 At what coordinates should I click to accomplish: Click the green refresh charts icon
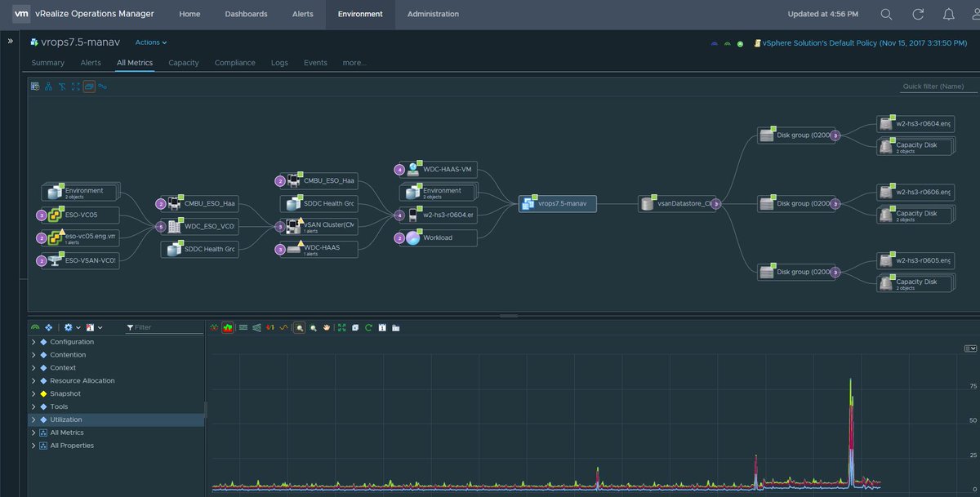coord(368,327)
